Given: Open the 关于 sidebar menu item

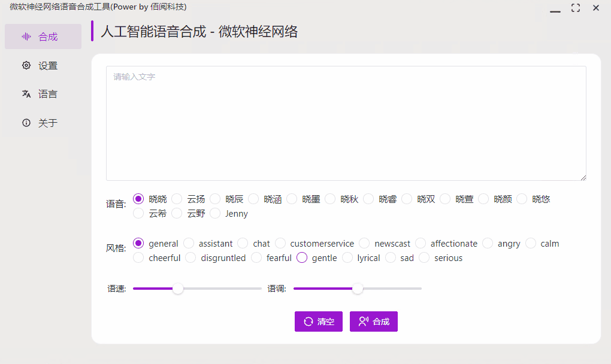Looking at the screenshot, I should [x=43, y=123].
